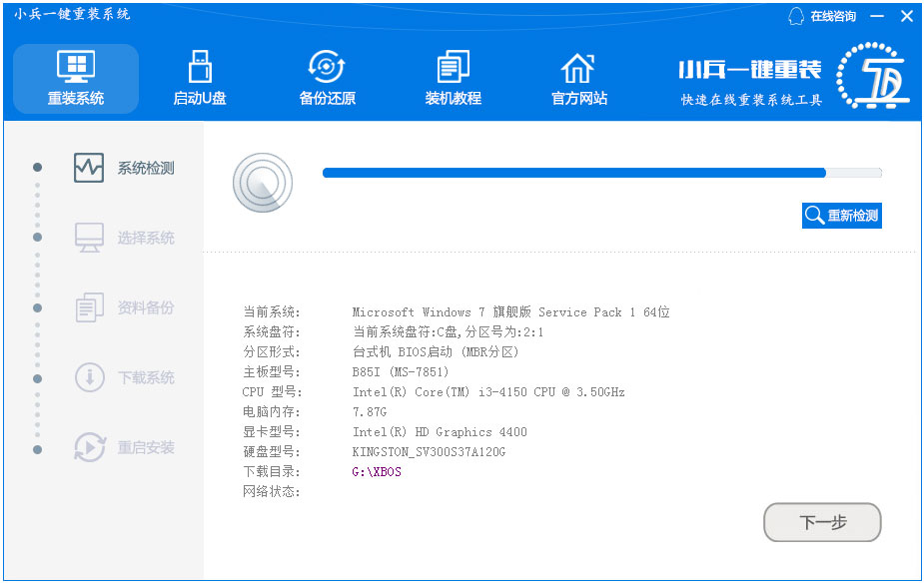The width and height of the screenshot is (924, 584).
Task: Click the magnifier icon on 重新检测 button
Action: pos(812,214)
